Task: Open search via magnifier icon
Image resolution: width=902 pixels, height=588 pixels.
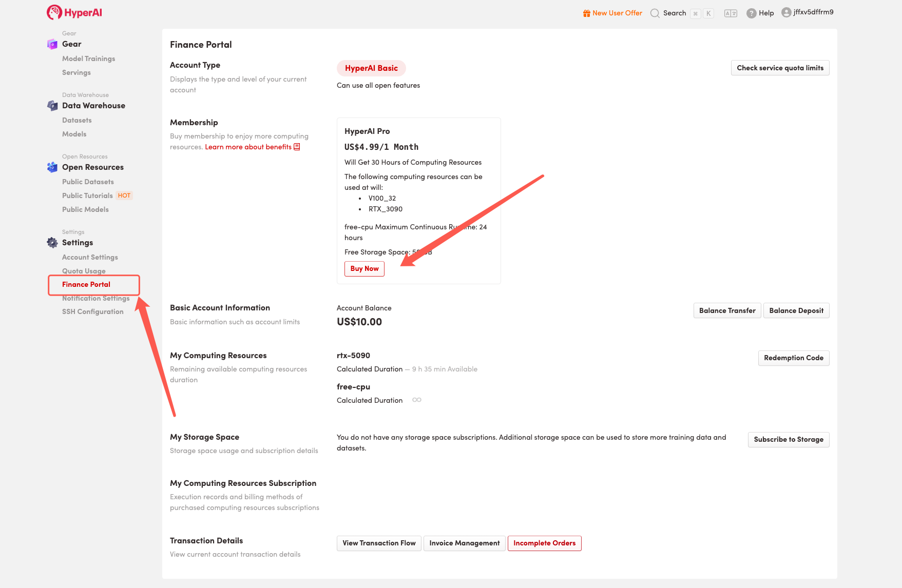Action: 655,13
